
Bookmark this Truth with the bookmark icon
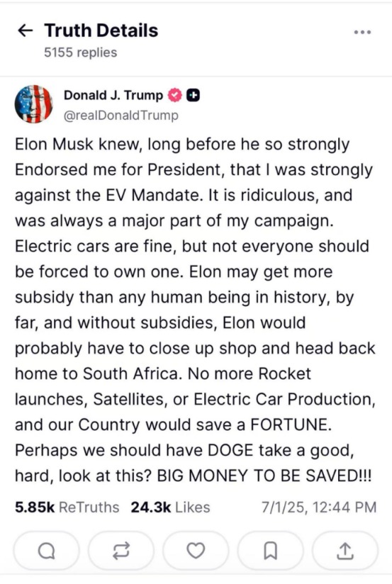(270, 551)
